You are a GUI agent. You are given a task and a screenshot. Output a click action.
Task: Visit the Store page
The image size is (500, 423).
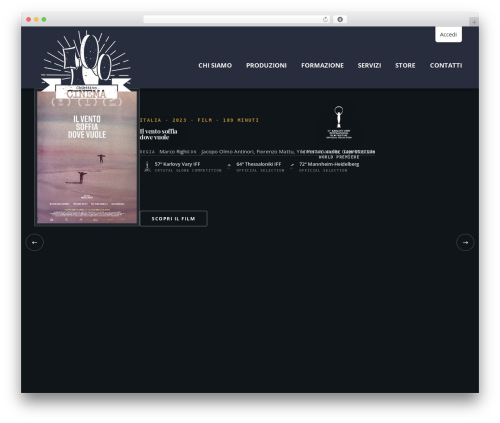pyautogui.click(x=405, y=65)
